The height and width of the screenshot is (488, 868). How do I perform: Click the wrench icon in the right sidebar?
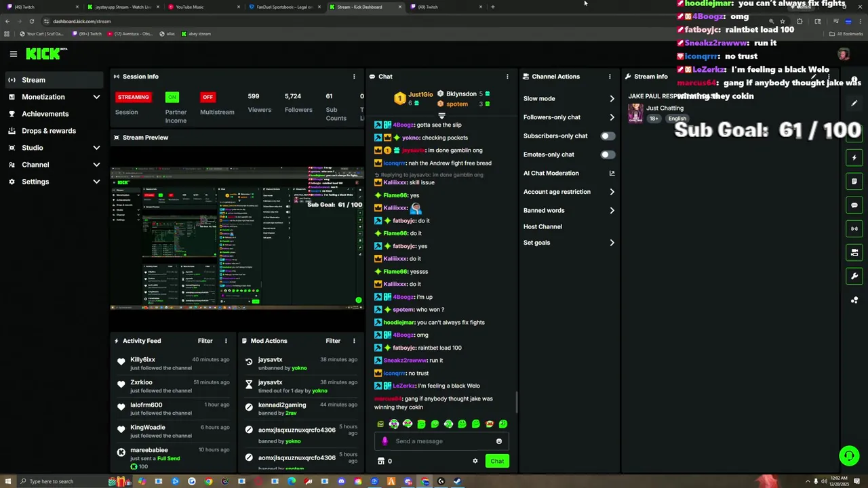[854, 277]
